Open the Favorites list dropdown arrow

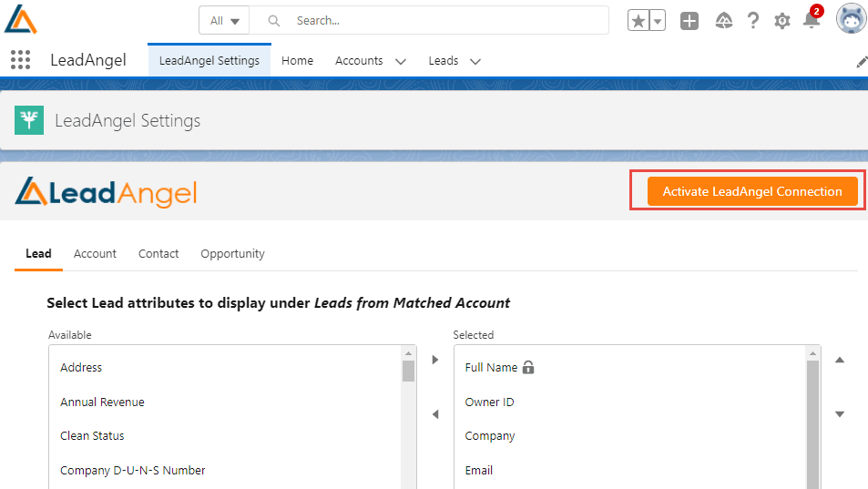pyautogui.click(x=657, y=21)
